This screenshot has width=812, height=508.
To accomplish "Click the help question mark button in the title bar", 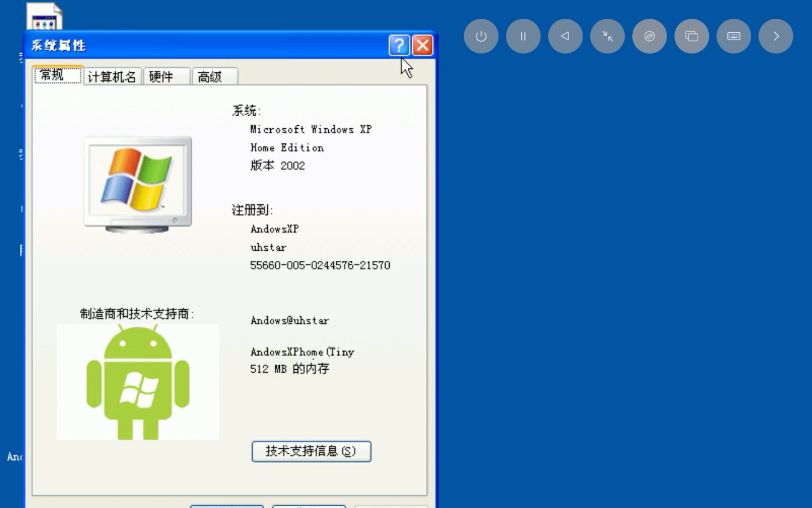I will pos(399,45).
